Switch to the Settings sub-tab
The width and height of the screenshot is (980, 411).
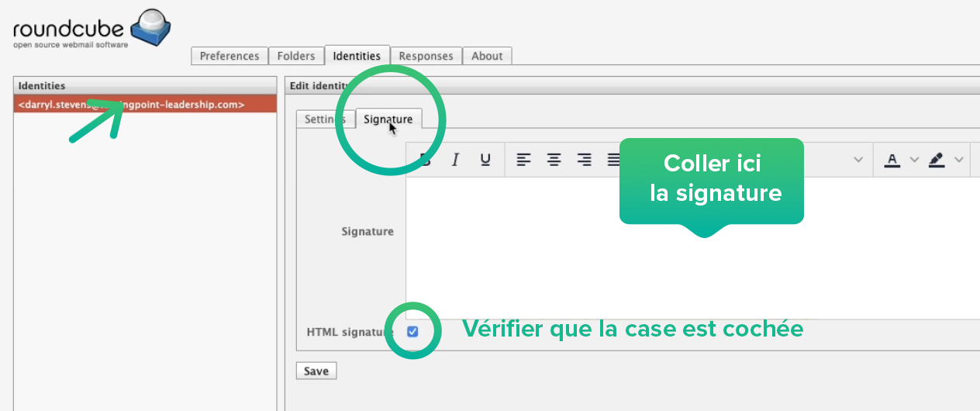(325, 119)
